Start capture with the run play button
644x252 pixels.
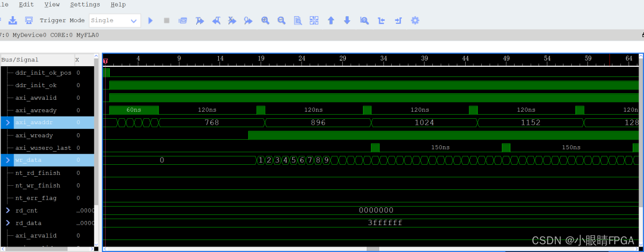point(150,20)
